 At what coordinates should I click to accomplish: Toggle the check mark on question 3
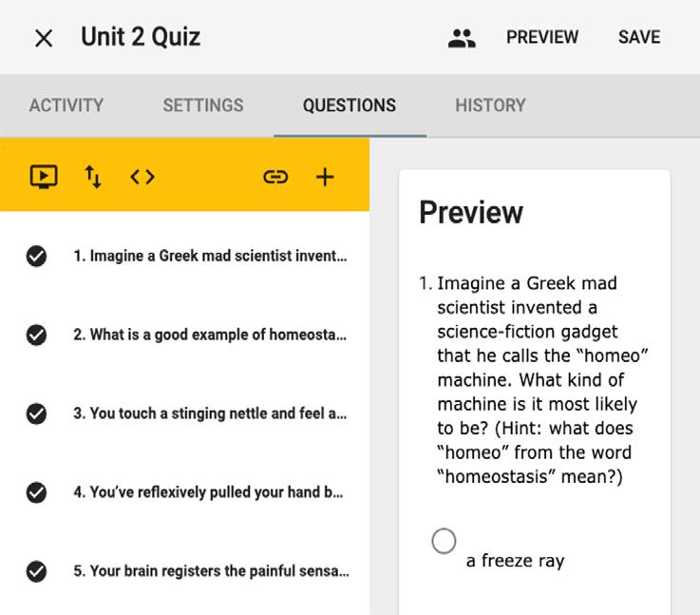point(36,413)
